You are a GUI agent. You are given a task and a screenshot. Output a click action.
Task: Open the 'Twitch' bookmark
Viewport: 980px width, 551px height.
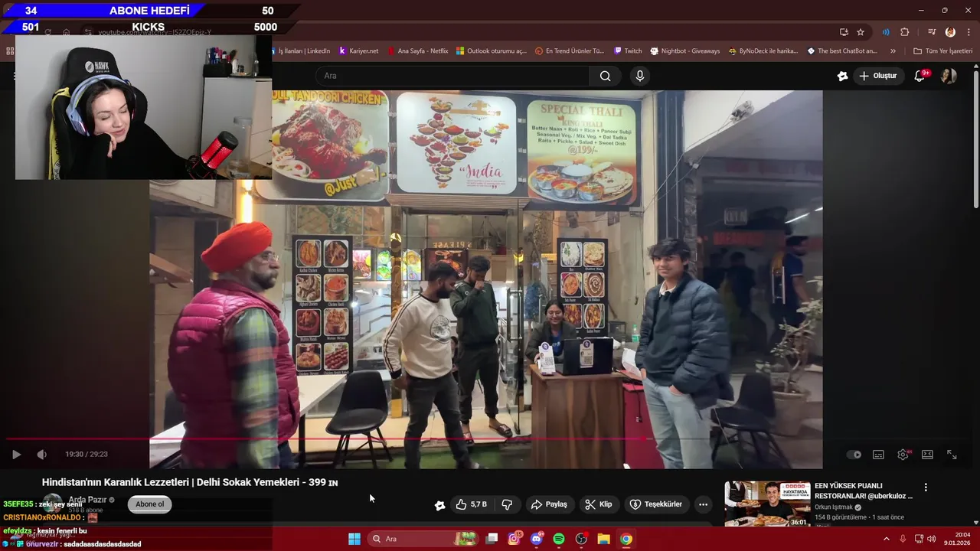pyautogui.click(x=628, y=51)
